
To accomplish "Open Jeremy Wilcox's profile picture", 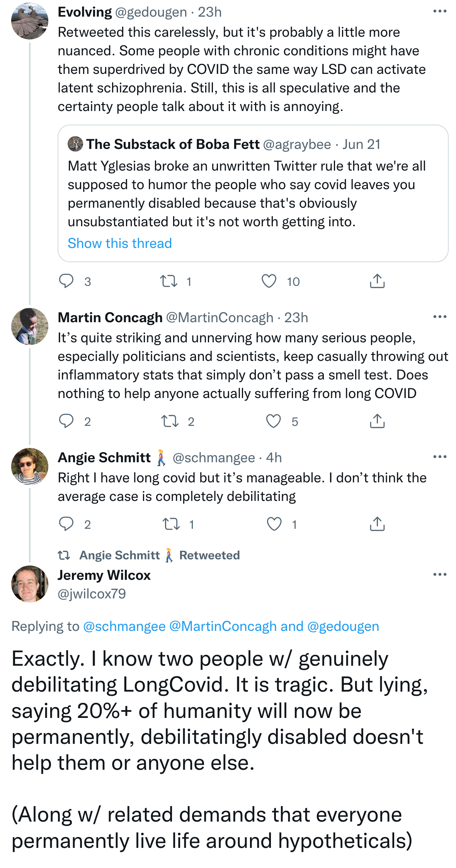I will click(30, 584).
